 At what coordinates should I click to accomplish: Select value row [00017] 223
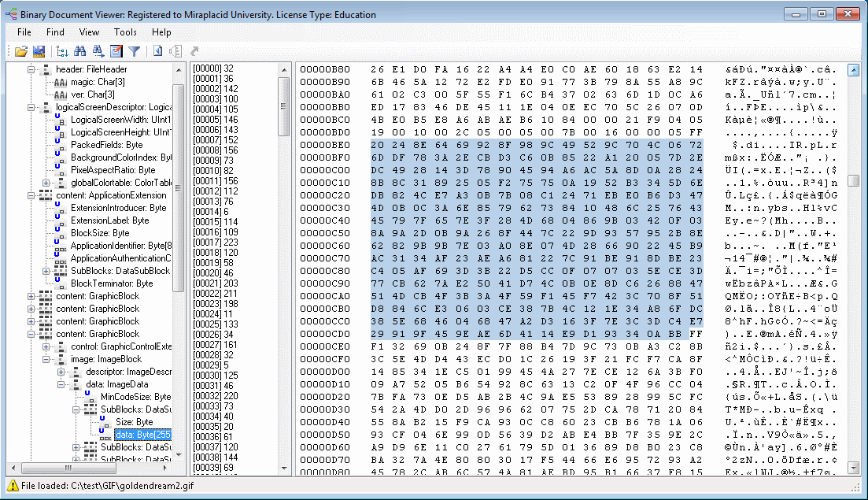(x=216, y=242)
